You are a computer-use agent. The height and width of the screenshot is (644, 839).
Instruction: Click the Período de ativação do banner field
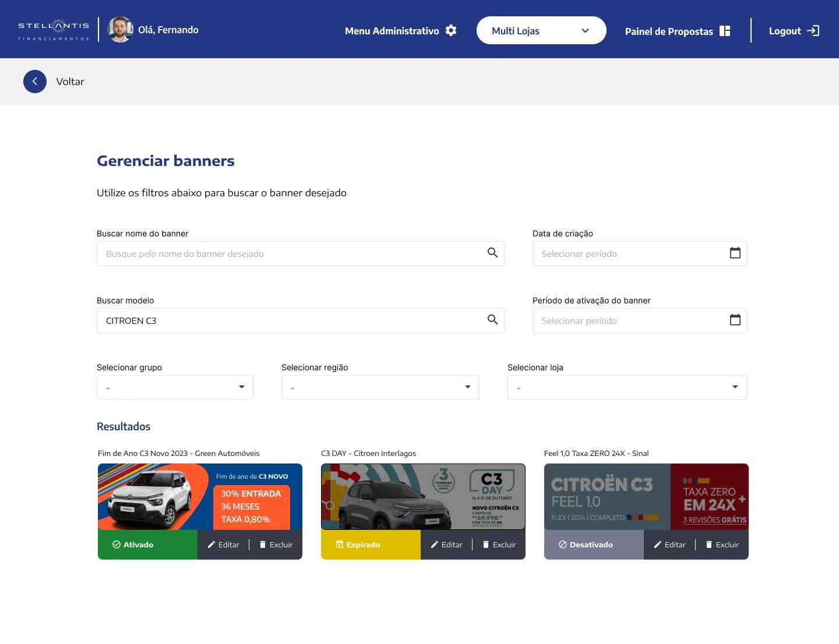(x=640, y=320)
